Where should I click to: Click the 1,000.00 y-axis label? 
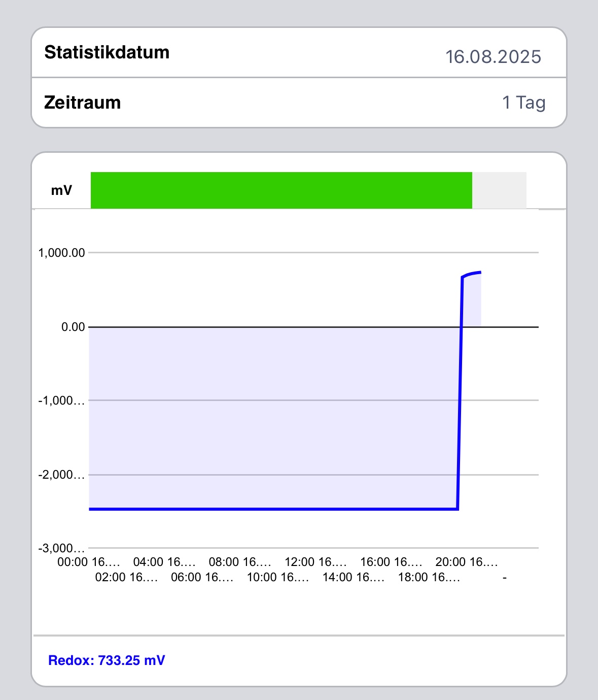pos(61,253)
